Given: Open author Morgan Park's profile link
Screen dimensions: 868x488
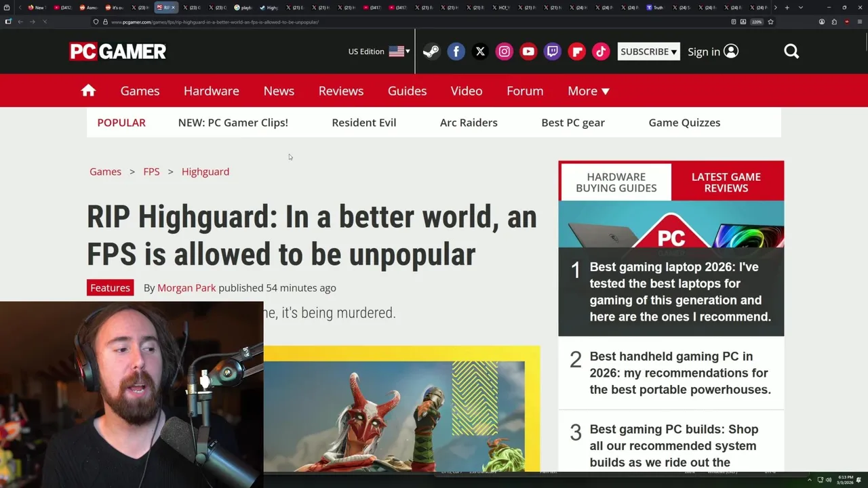Looking at the screenshot, I should [x=186, y=288].
